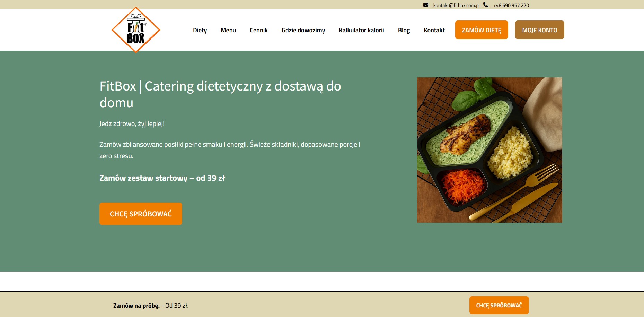Open MOJE KONTO account button

[540, 30]
